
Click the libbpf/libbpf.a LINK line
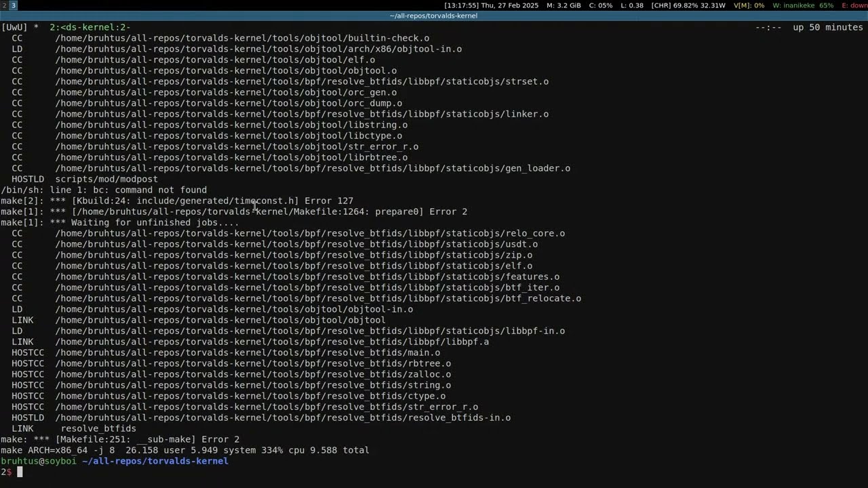(x=250, y=342)
